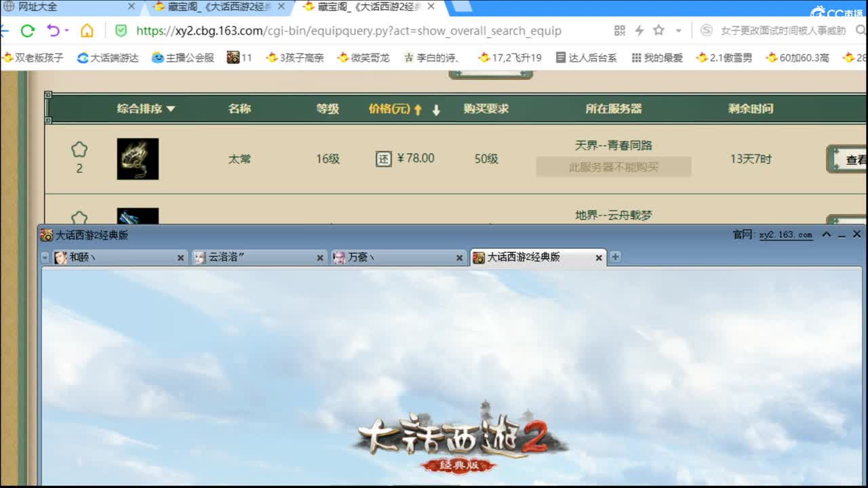Collapse the game window with the up caret

(826, 235)
